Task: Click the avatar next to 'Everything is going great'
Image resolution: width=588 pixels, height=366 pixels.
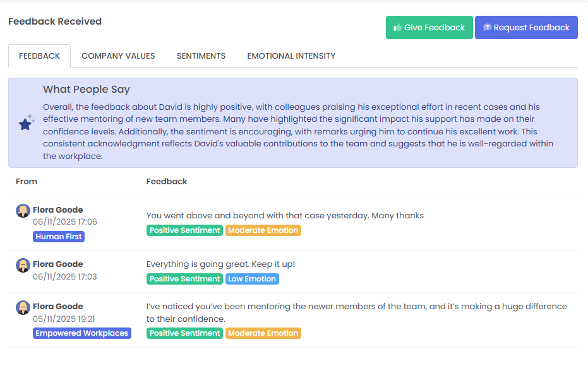Action: coord(23,265)
